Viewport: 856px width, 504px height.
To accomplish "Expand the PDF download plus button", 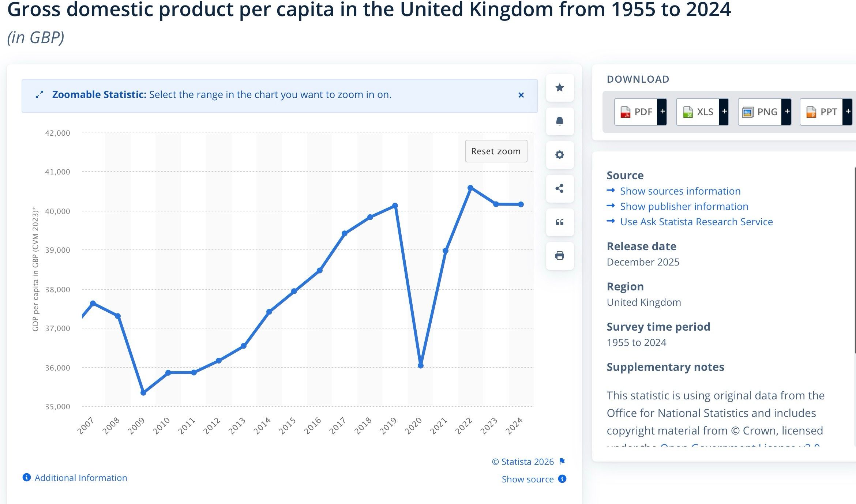I will [x=662, y=112].
